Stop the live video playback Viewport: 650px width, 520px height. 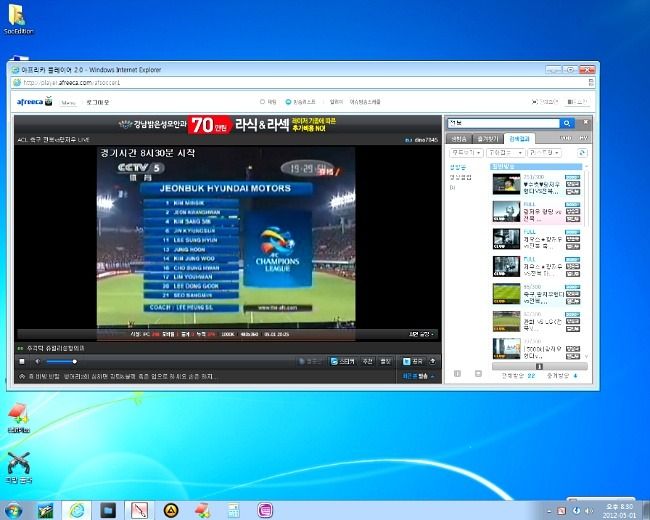pyautogui.click(x=22, y=362)
